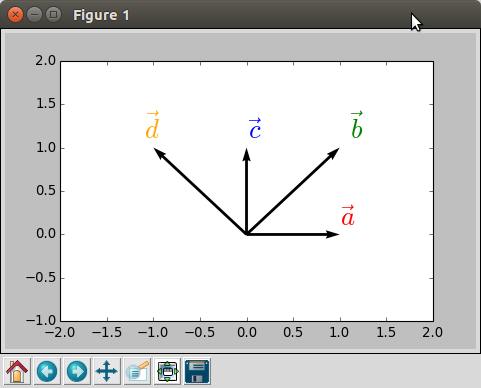
Task: Click the Home reset view icon
Action: click(x=17, y=371)
